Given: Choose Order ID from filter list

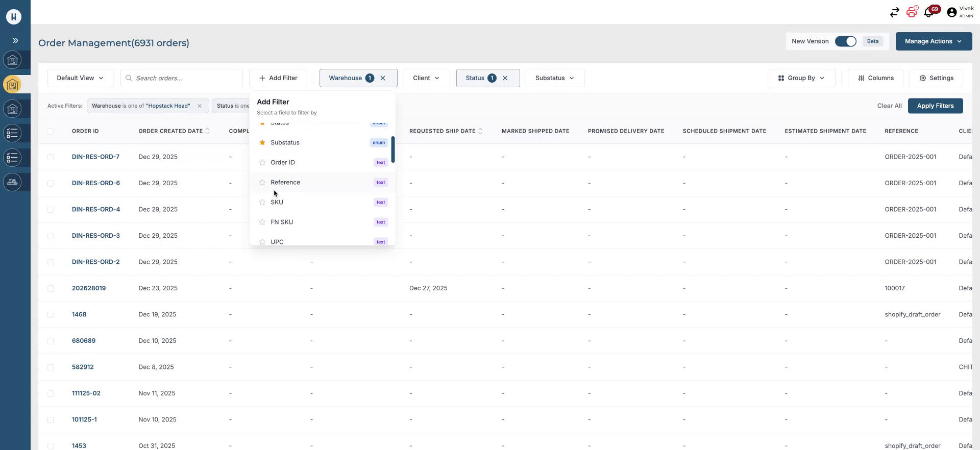Looking at the screenshot, I should pos(283,163).
